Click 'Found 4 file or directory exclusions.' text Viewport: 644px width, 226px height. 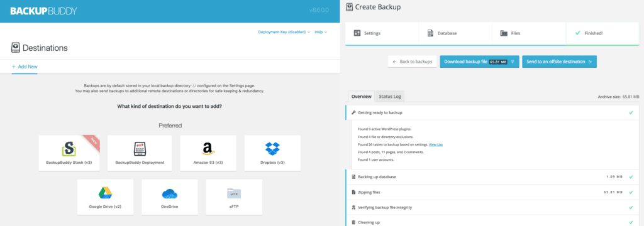(386, 137)
